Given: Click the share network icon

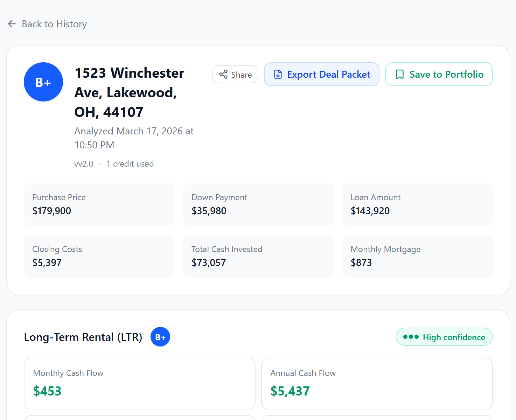Looking at the screenshot, I should pos(223,74).
